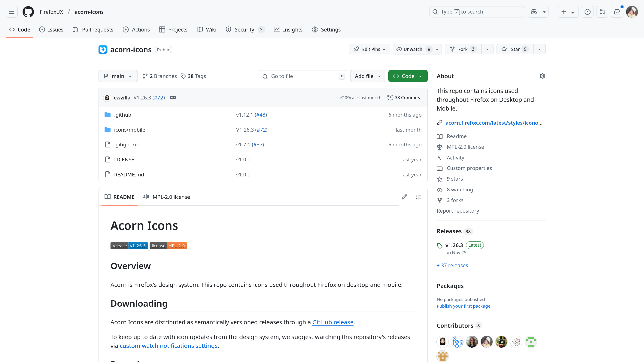Open the green pixel contributor avatar
This screenshot has height=362, width=644.
pos(531,342)
